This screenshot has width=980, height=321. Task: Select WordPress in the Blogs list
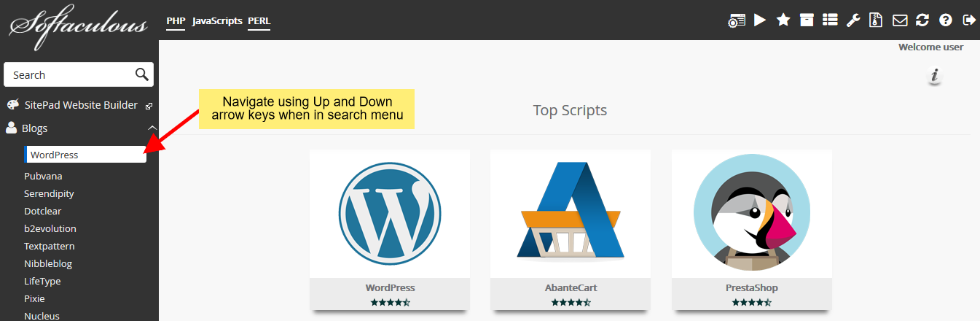coord(85,155)
